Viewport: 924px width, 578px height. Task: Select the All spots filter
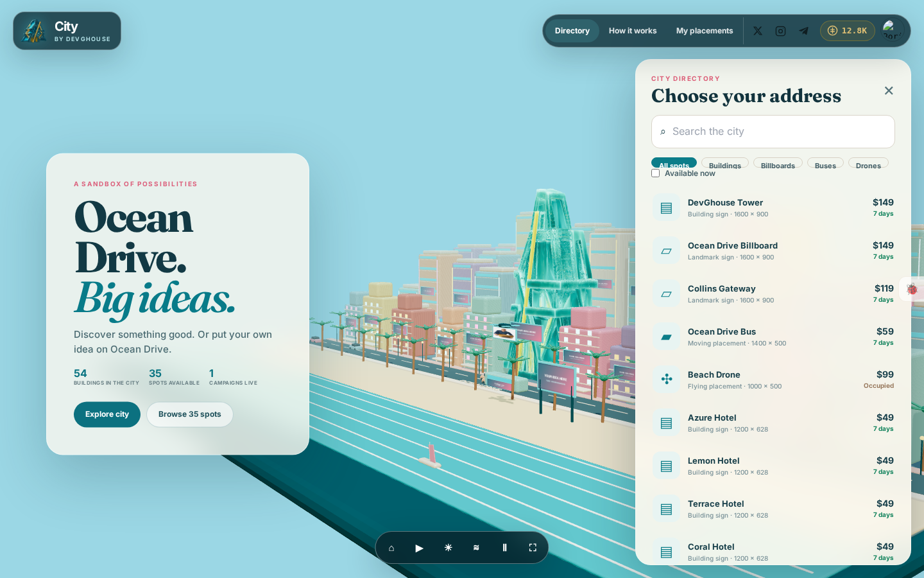pos(674,163)
